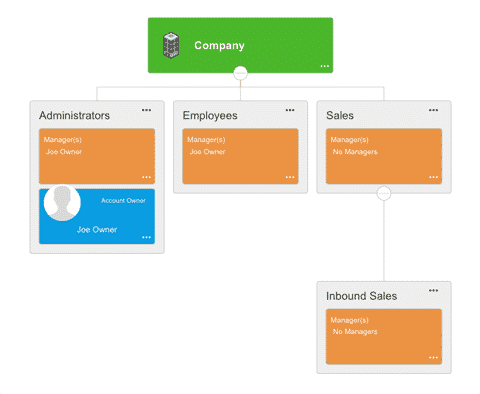Click Joe Owner's avatar picture
The width and height of the screenshot is (480, 394).
[62, 202]
